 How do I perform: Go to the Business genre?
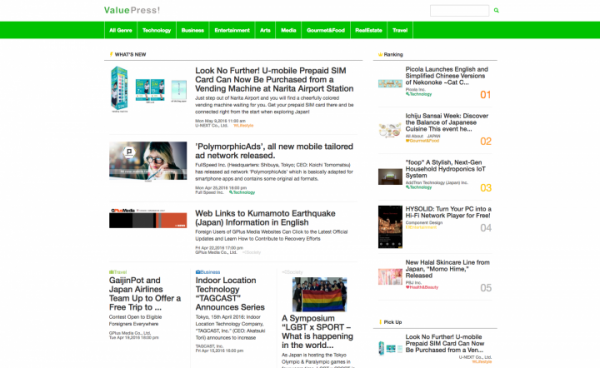(192, 30)
